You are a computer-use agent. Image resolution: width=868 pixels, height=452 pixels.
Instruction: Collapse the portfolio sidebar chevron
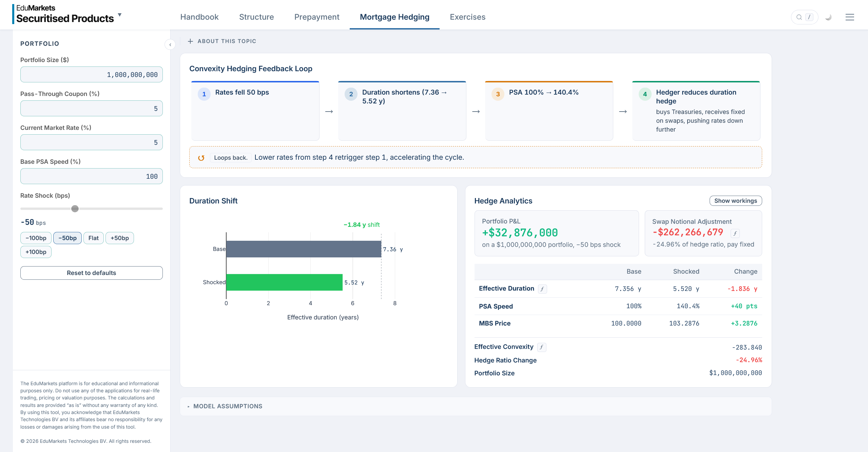point(170,44)
